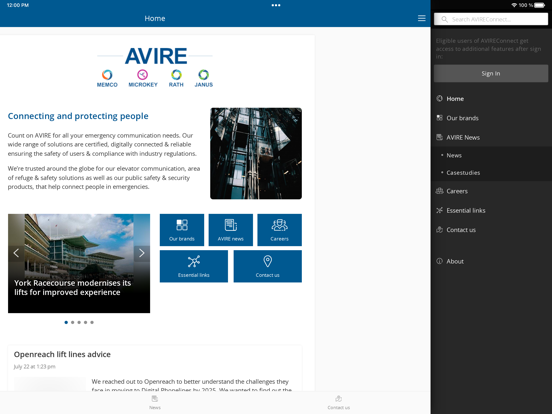
Task: Focus the Search AVIREConnect field
Action: (x=491, y=19)
